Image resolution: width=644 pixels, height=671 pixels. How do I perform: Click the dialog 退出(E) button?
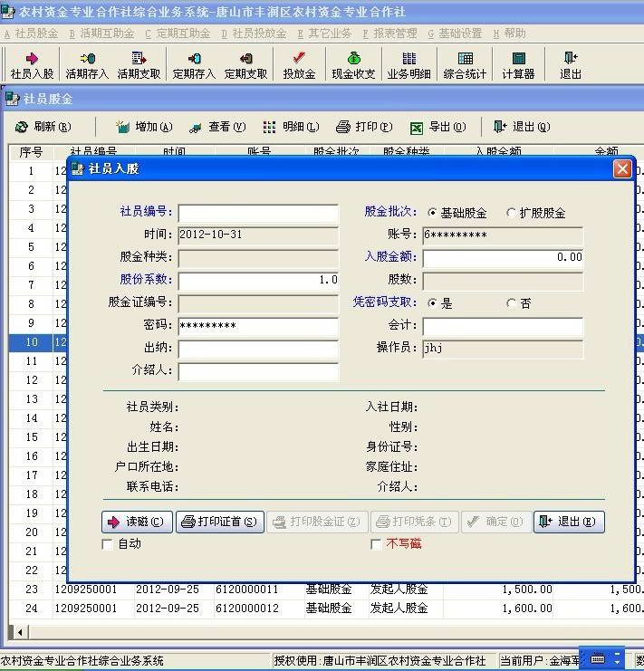tap(569, 522)
